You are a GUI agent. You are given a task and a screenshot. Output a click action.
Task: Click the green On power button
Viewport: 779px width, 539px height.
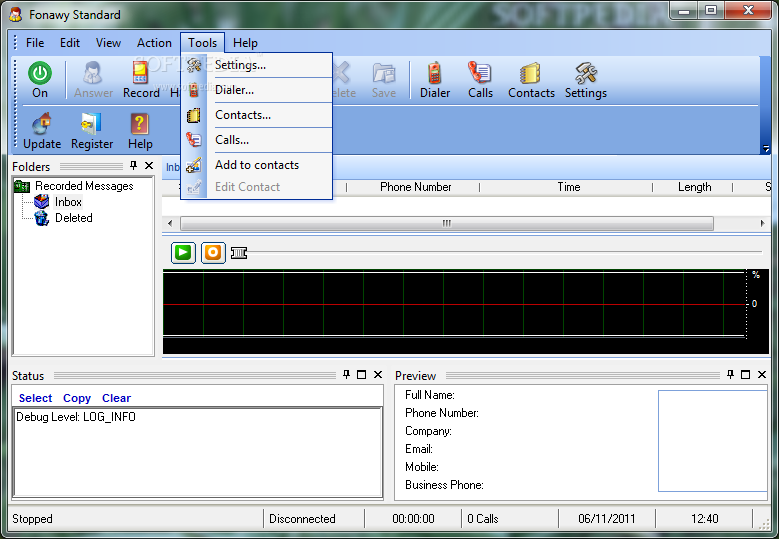[x=40, y=79]
